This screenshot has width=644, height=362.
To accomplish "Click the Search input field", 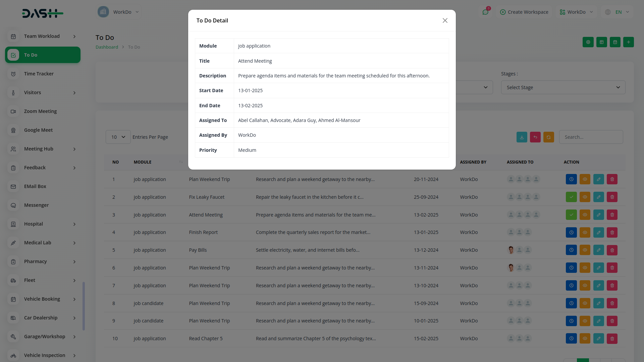I will [591, 137].
